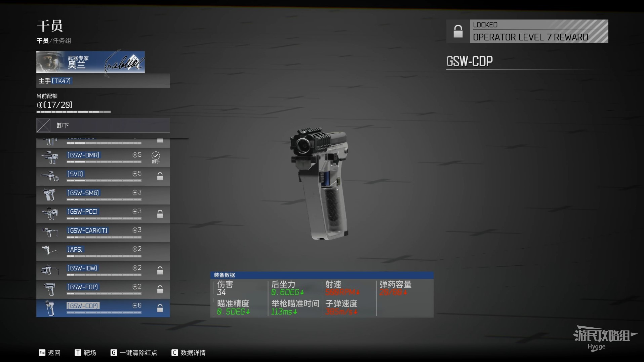The width and height of the screenshot is (644, 362).
Task: Select the GSW-IDW weapon
Action: pyautogui.click(x=103, y=270)
